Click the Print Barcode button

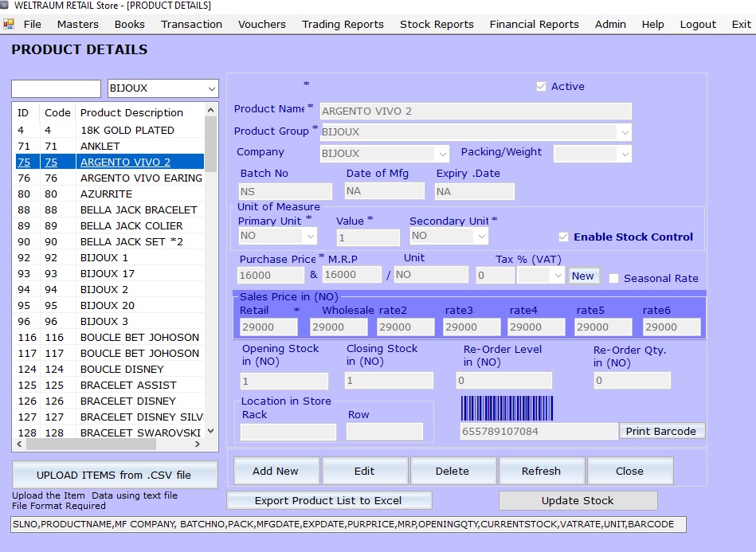[x=661, y=431]
